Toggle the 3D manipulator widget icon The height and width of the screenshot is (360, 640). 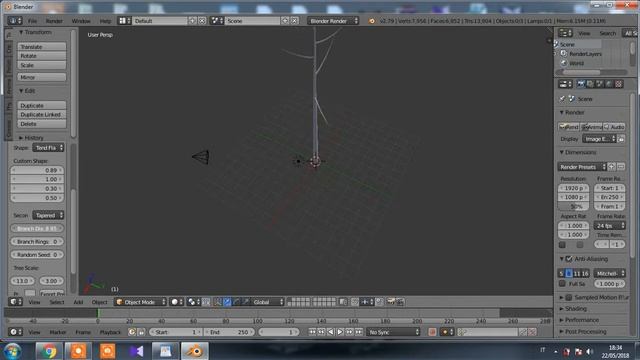217,302
